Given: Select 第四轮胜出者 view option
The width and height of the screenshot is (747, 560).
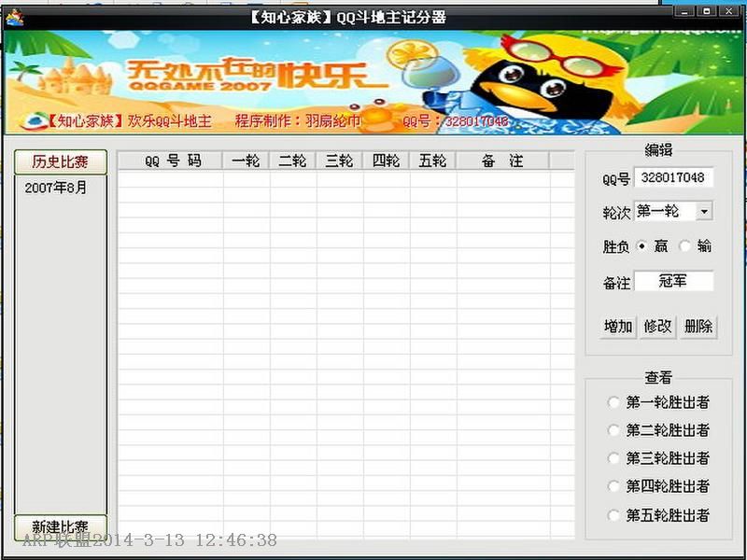Looking at the screenshot, I should point(658,486).
